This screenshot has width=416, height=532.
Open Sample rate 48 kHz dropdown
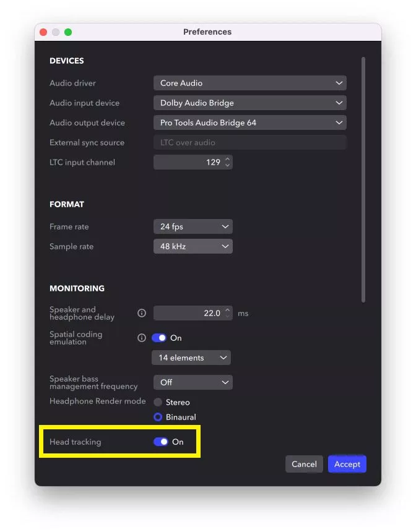tap(193, 246)
